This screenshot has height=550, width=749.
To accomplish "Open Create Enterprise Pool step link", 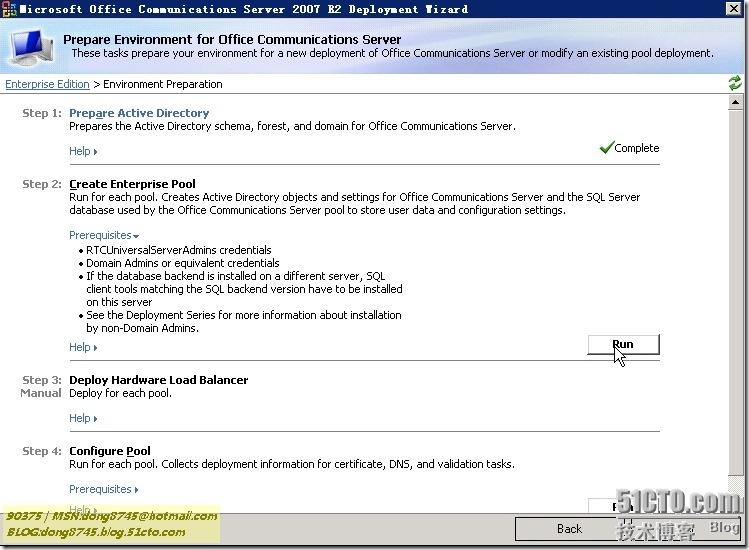I will coord(132,184).
